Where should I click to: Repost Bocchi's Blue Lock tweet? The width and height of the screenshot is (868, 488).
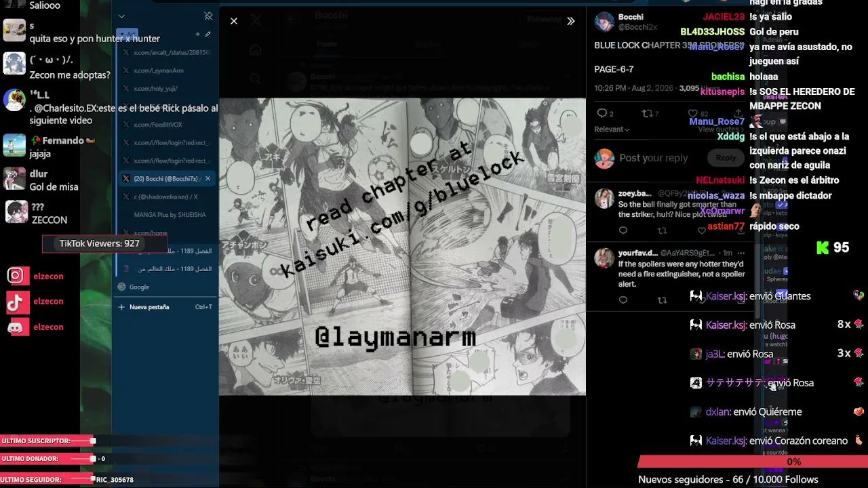pyautogui.click(x=647, y=113)
